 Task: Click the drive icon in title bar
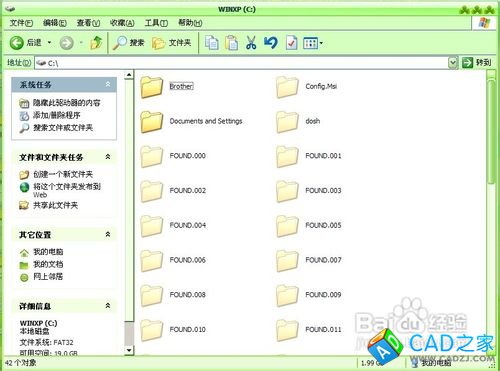[x=10, y=9]
